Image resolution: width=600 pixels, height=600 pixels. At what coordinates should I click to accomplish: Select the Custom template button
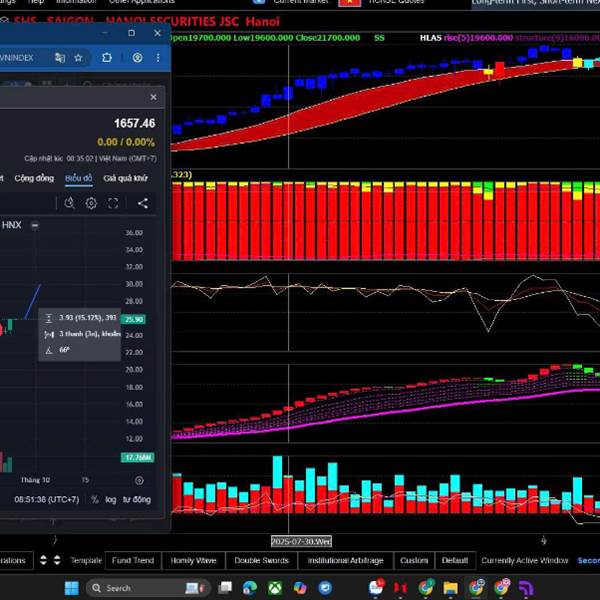coord(414,561)
